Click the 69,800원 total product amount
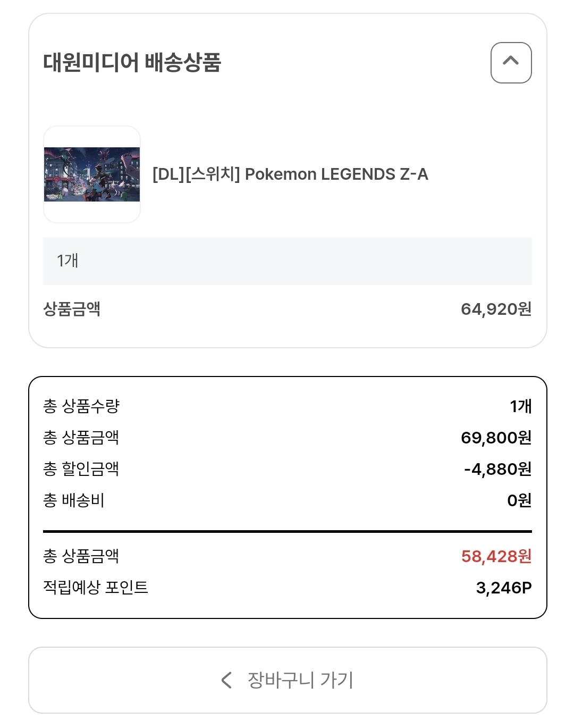This screenshot has width=574, height=728. point(496,438)
